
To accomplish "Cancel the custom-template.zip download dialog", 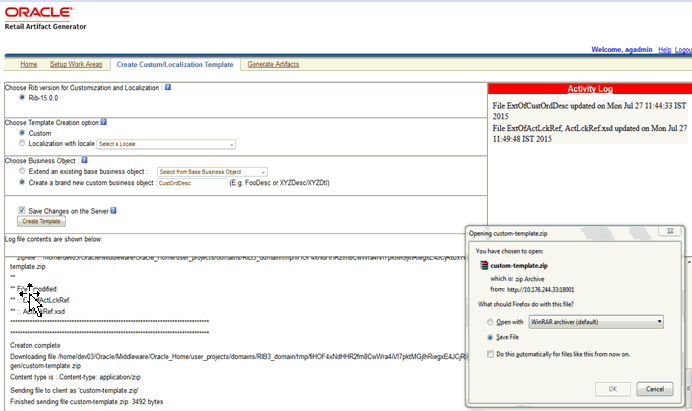I will [654, 389].
